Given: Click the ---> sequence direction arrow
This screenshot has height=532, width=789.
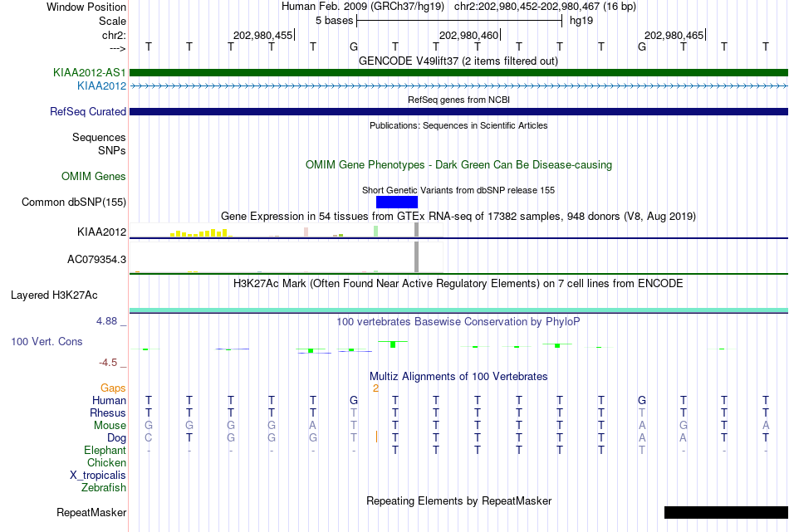Looking at the screenshot, I should (118, 48).
